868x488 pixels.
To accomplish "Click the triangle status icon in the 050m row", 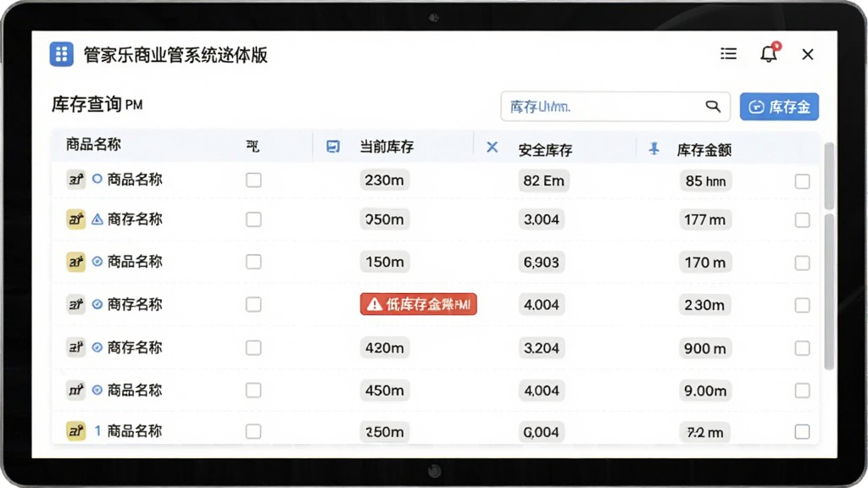I will (x=97, y=219).
